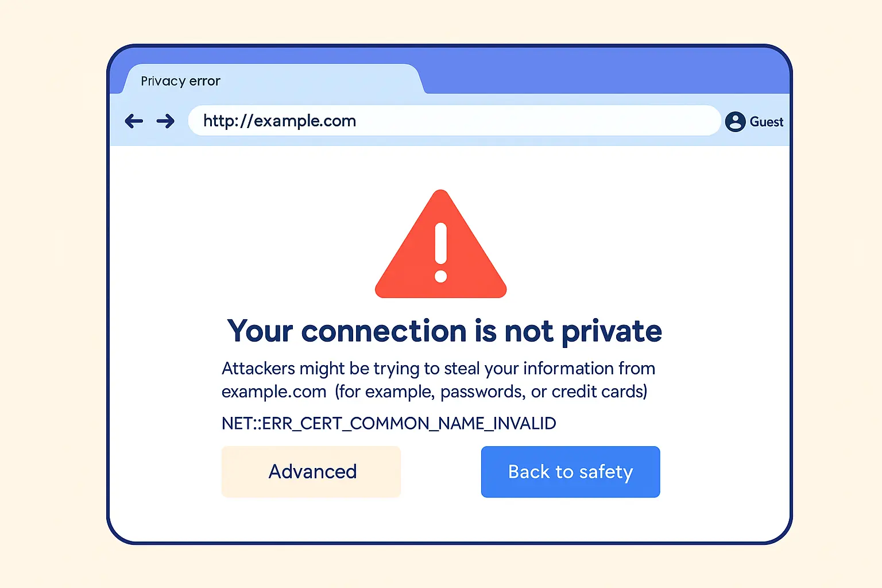Click the "passwords, or credit cards" text
This screenshot has height=588, width=882.
[x=543, y=392]
